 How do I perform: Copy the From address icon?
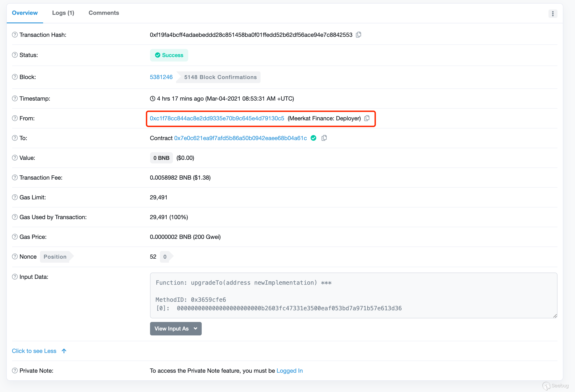coord(367,118)
